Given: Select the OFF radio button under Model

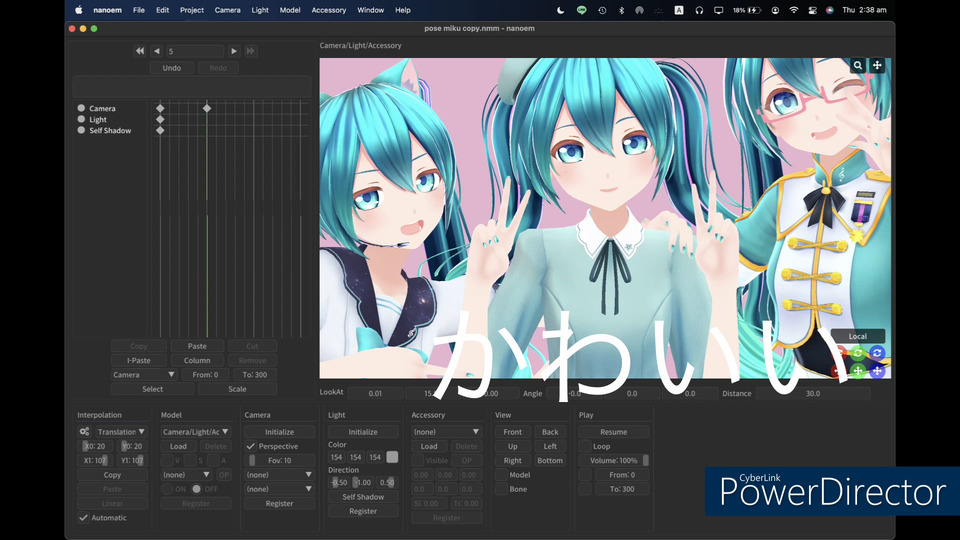Looking at the screenshot, I should [x=196, y=489].
